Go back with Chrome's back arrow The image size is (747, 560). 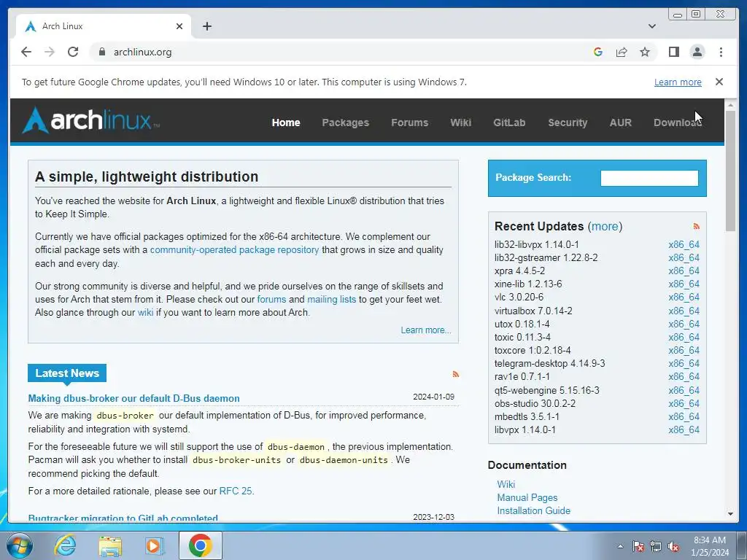click(x=26, y=52)
